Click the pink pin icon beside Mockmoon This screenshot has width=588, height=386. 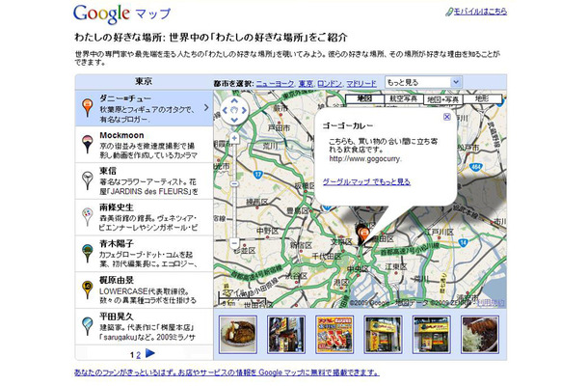pos(88,144)
